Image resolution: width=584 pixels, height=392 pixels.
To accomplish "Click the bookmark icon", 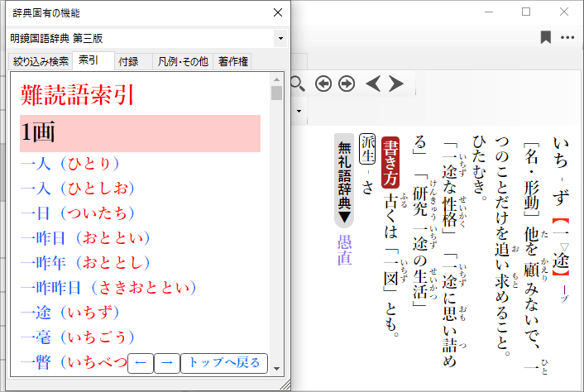I will coord(546,37).
